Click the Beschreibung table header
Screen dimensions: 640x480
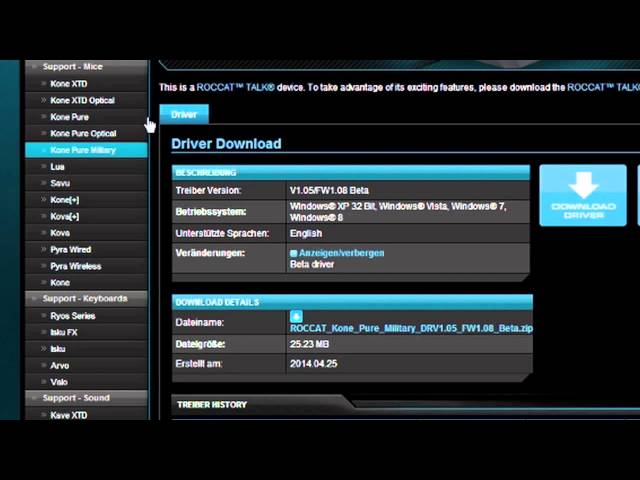coord(351,173)
